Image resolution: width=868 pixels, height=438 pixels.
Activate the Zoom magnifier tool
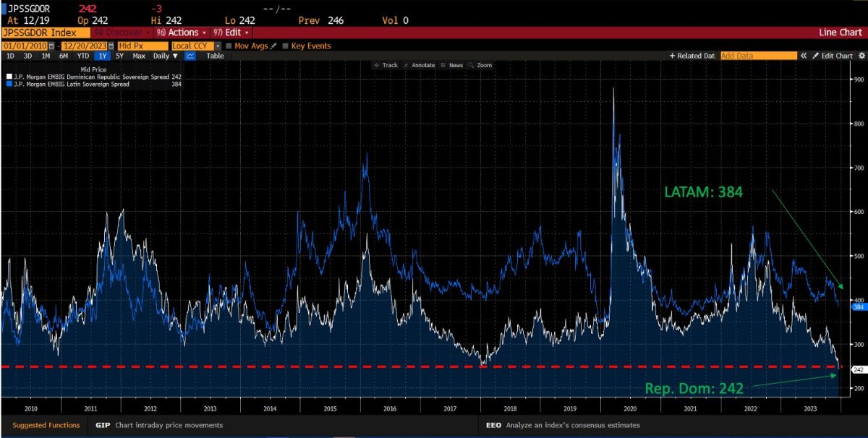(480, 65)
